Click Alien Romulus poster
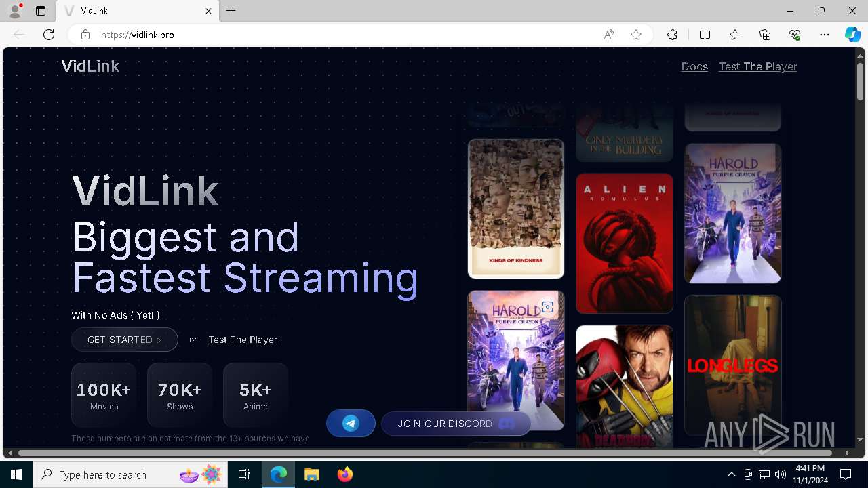868x488 pixels. [625, 243]
